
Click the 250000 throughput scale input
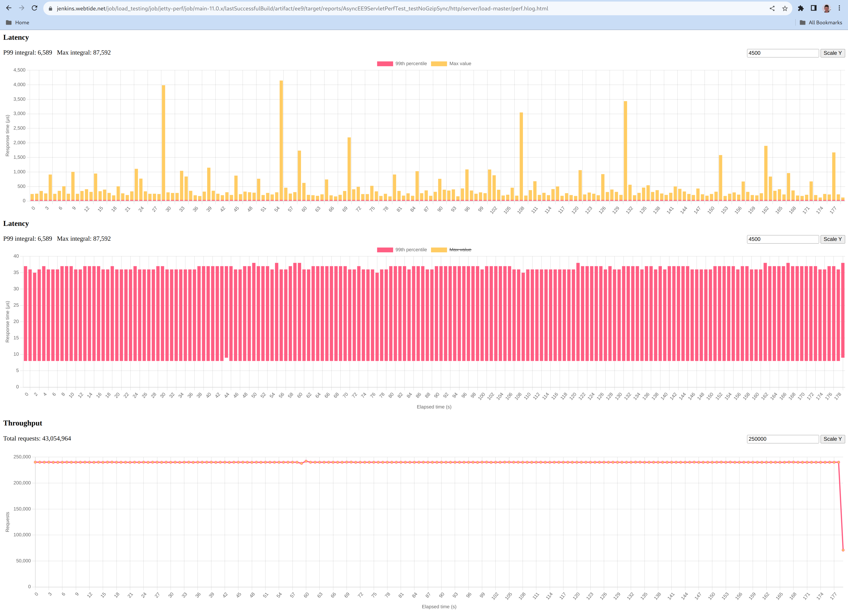point(783,439)
